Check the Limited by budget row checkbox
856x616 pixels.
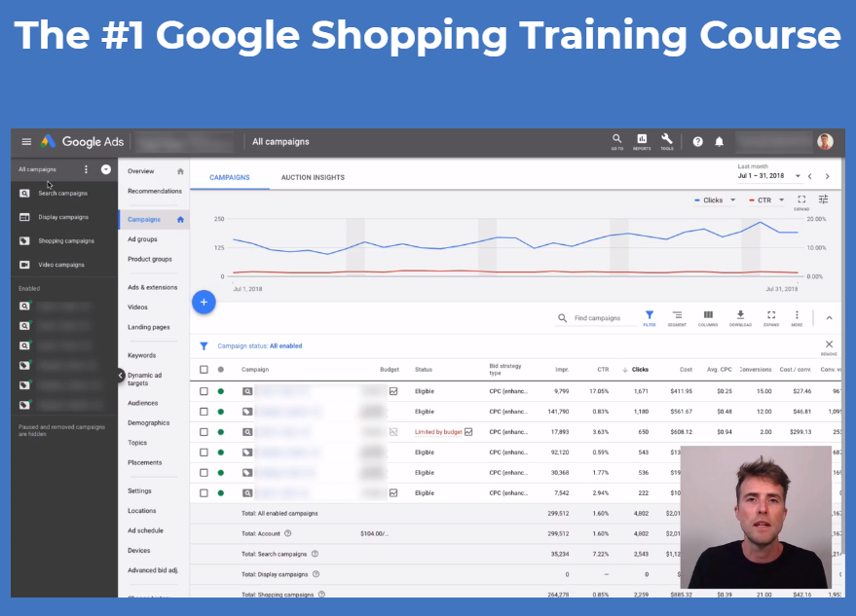tap(204, 432)
